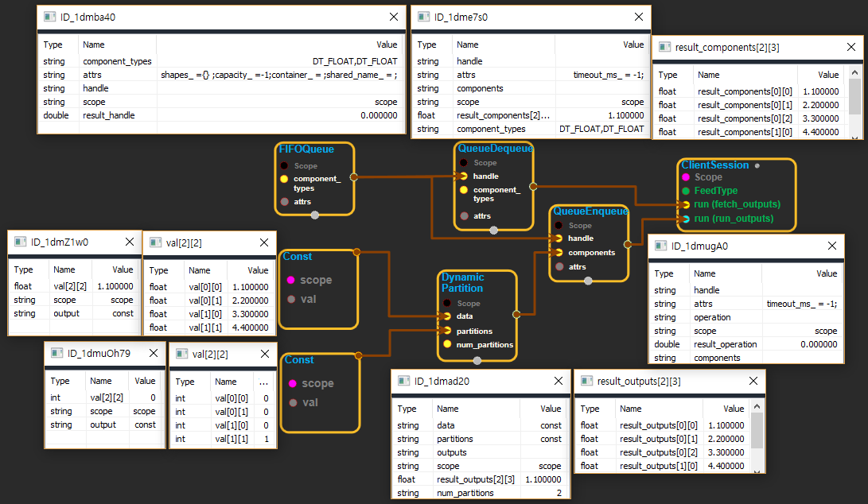This screenshot has height=504, width=868.
Task: Click the Name column header in result_components panel
Action: [x=708, y=75]
